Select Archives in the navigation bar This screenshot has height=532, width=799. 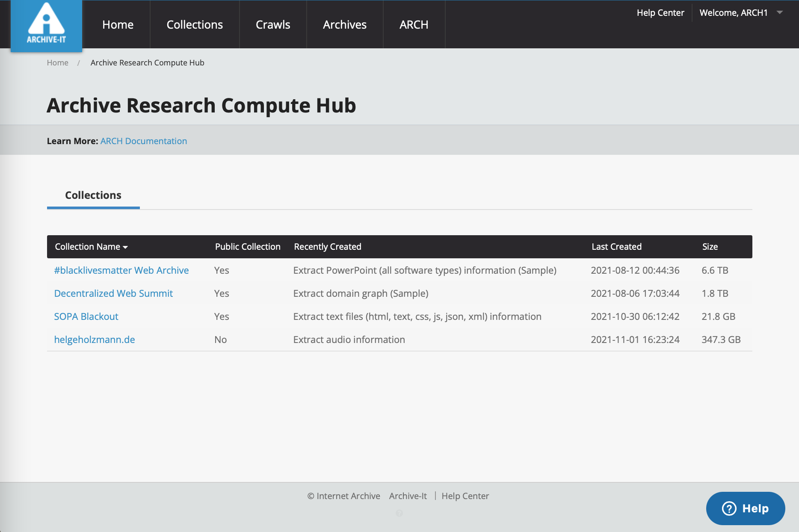[x=344, y=25]
